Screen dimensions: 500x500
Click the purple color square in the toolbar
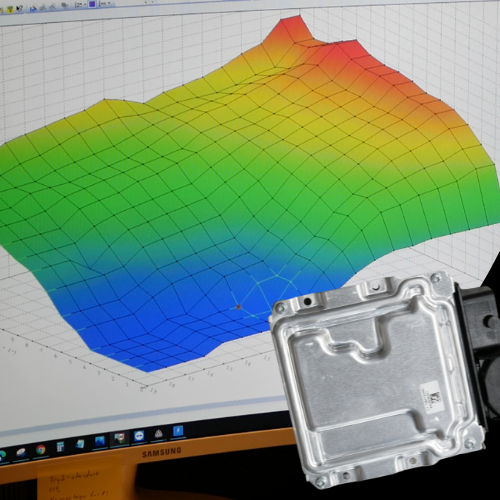tap(92, 4)
